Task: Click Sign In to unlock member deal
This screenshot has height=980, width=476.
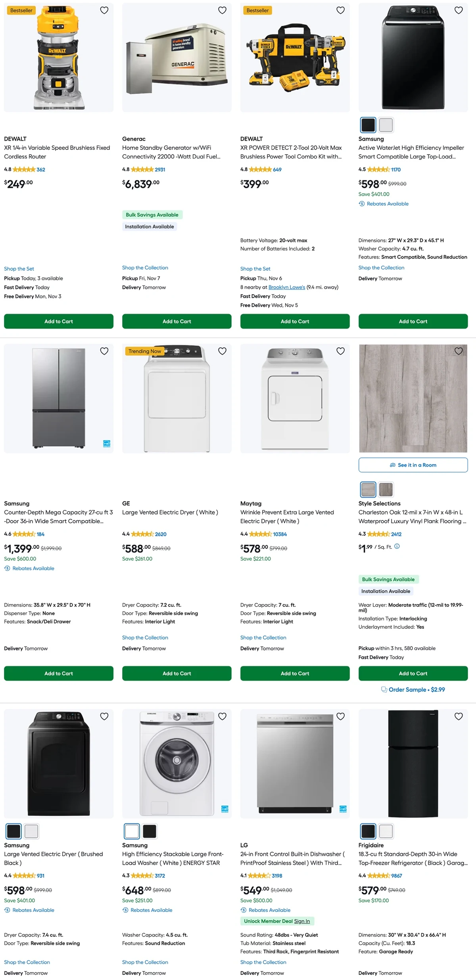Action: click(x=302, y=921)
